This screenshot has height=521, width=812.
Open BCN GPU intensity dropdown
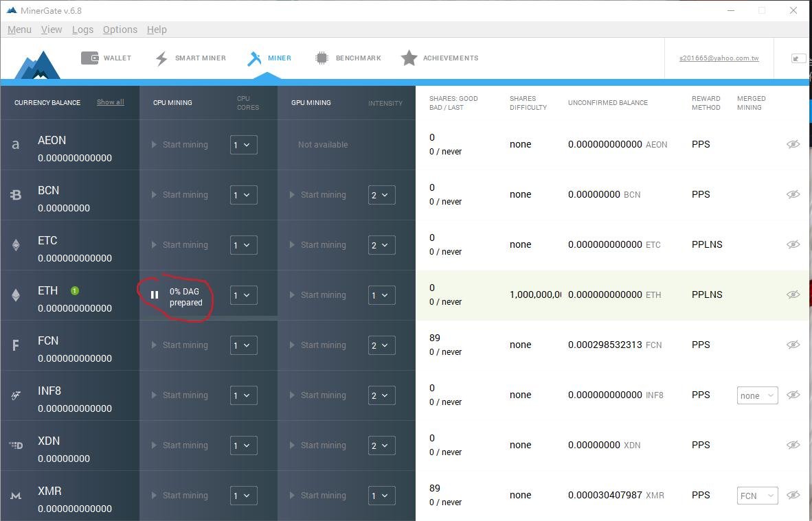(382, 195)
